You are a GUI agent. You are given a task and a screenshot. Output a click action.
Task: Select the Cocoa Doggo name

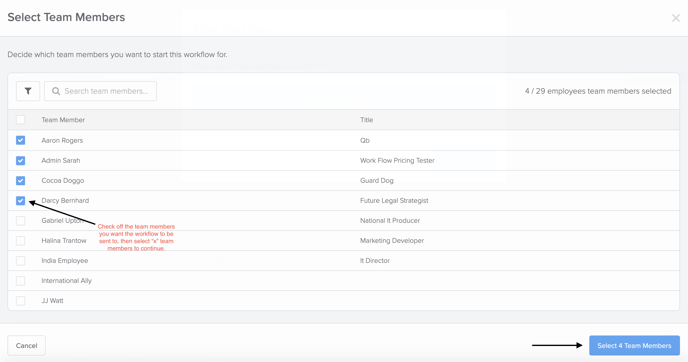(63, 181)
